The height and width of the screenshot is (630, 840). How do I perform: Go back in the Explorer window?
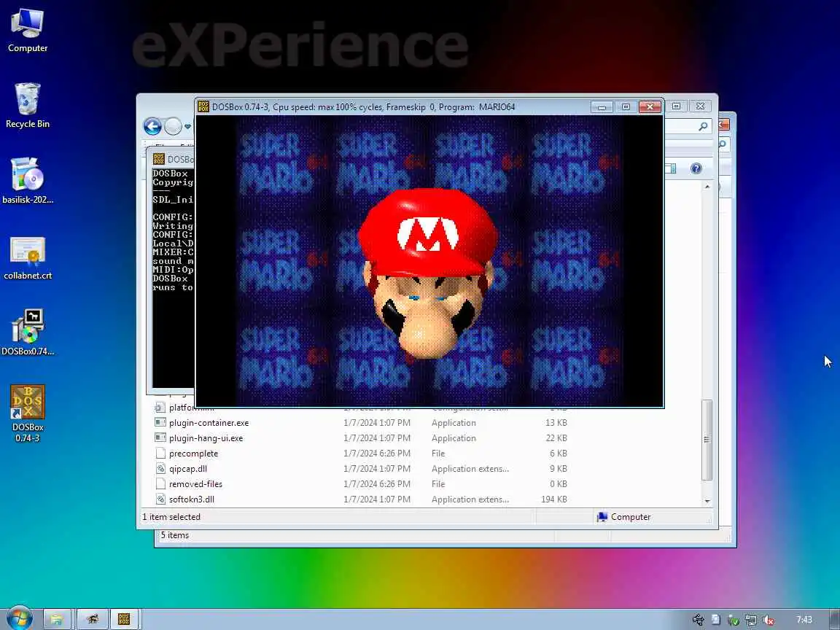pyautogui.click(x=152, y=126)
